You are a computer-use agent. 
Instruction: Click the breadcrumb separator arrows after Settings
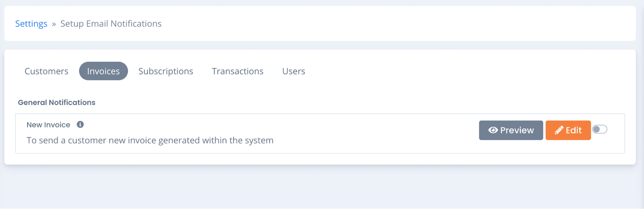54,24
